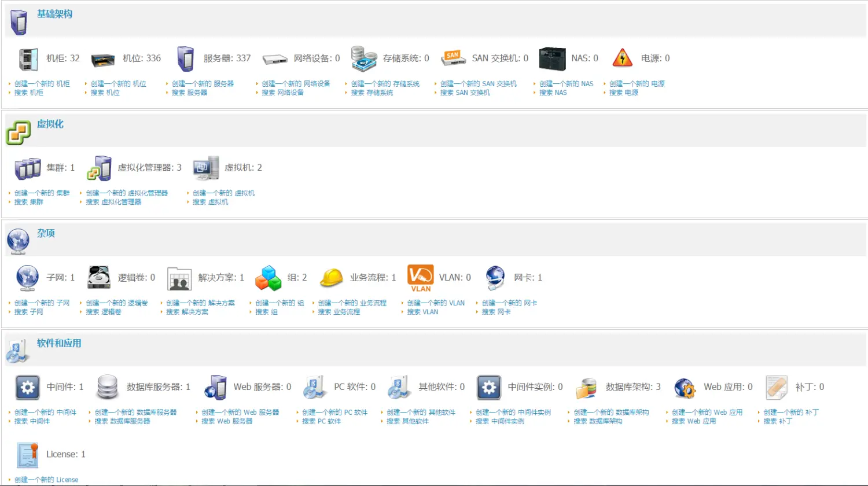Open 搜索 中间件实例 link

[500, 421]
